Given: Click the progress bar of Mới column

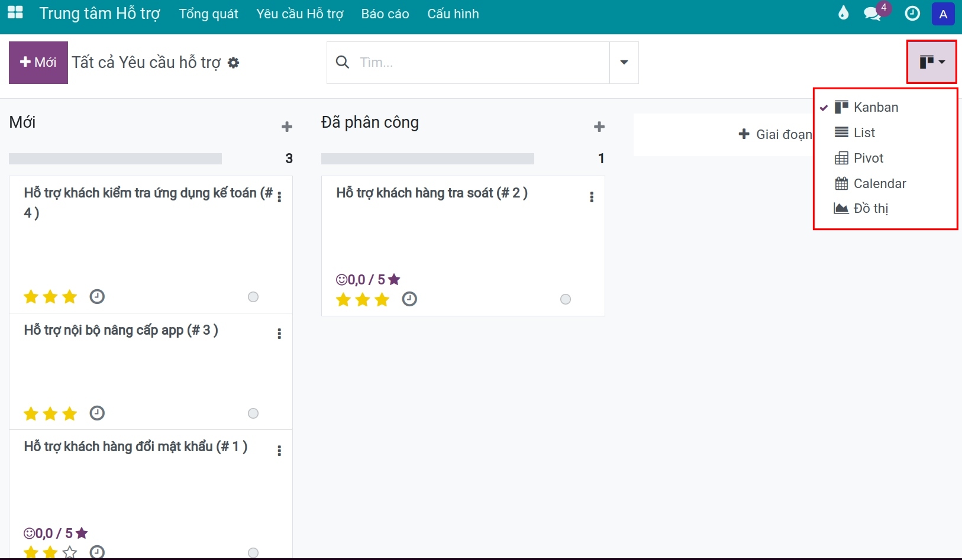Looking at the screenshot, I should tap(115, 158).
